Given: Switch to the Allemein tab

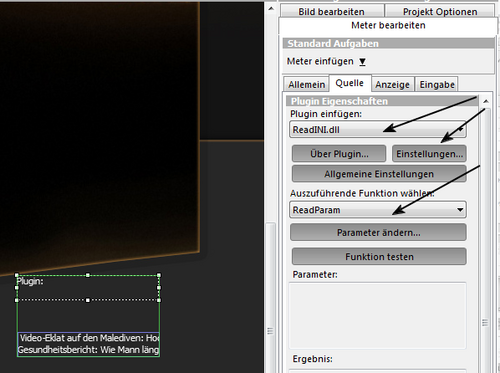Looking at the screenshot, I should 306,84.
